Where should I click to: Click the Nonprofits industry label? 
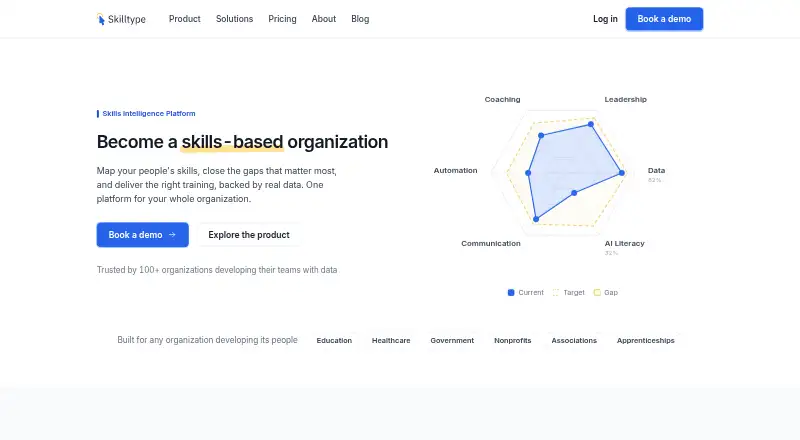pos(513,340)
